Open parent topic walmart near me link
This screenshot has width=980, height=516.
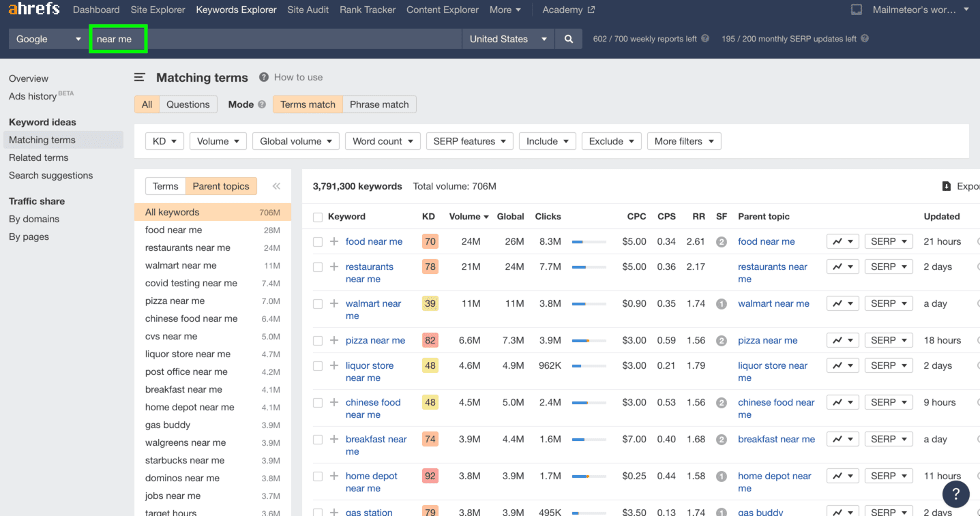[773, 303]
